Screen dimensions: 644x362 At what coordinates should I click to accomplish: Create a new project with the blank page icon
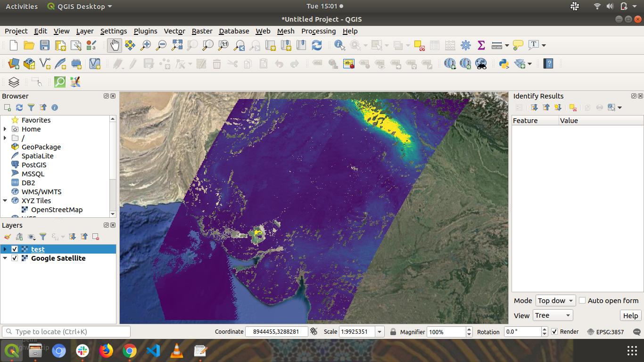14,45
